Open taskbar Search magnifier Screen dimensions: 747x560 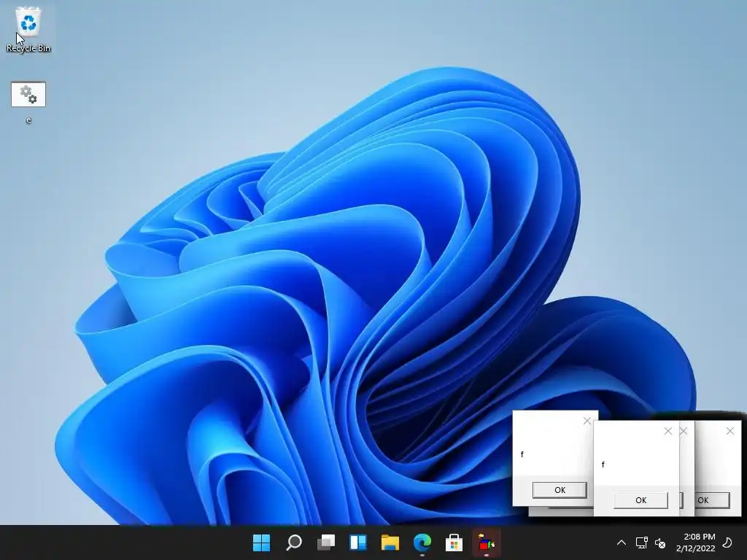pos(293,542)
